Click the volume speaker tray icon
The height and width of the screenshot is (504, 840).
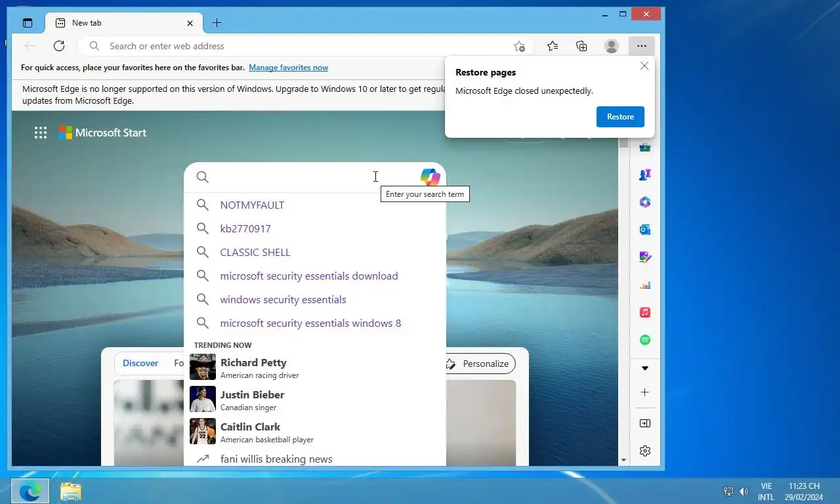(x=744, y=491)
